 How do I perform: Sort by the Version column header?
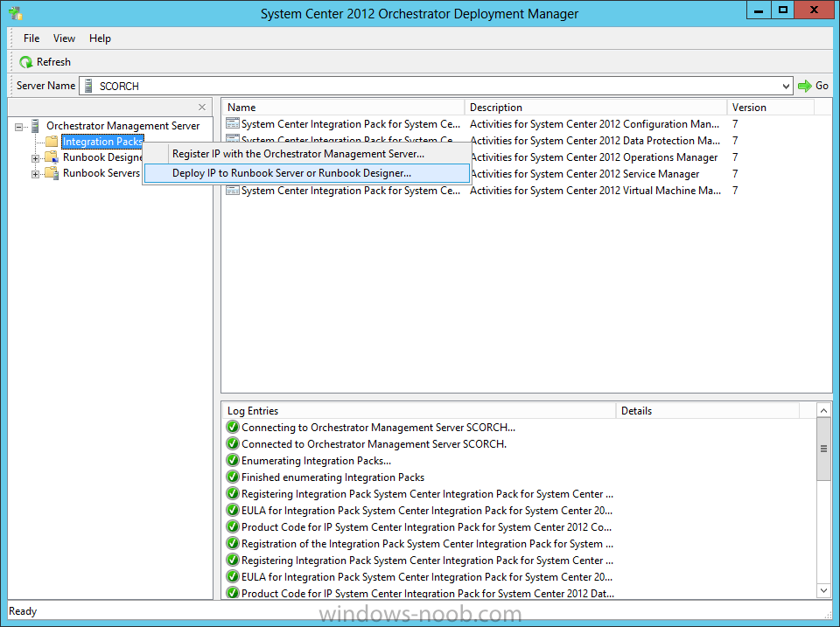(x=770, y=107)
